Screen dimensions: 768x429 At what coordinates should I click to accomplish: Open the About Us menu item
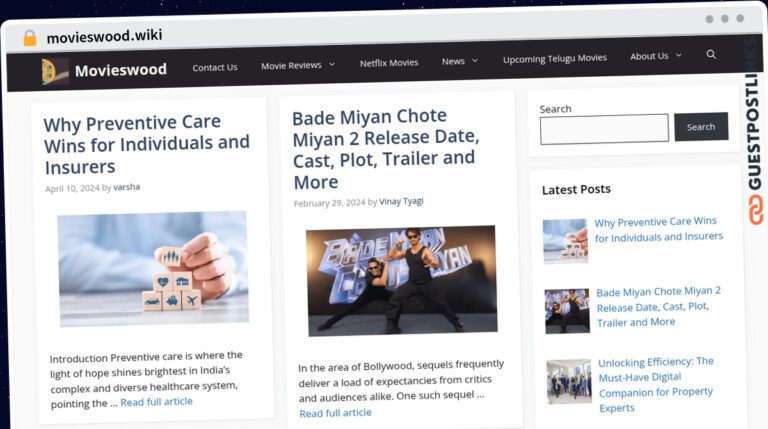pyautogui.click(x=649, y=56)
